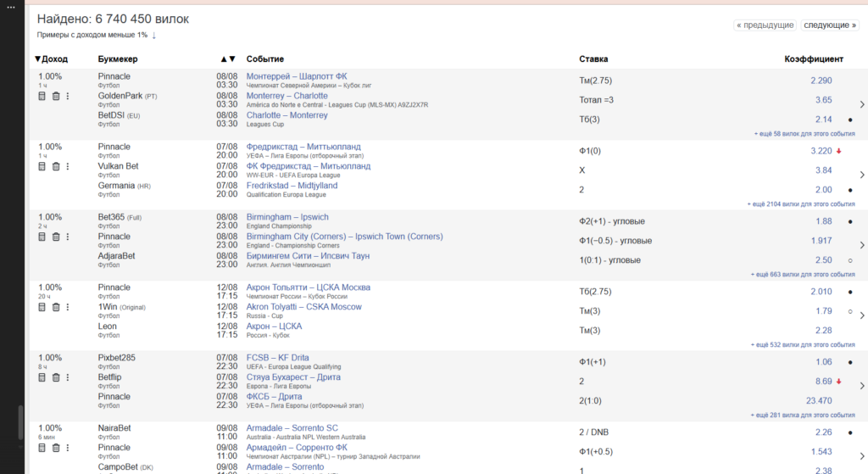This screenshot has height=474, width=868.
Task: Open more options for Armadale – Sorrento row
Action: click(x=68, y=448)
